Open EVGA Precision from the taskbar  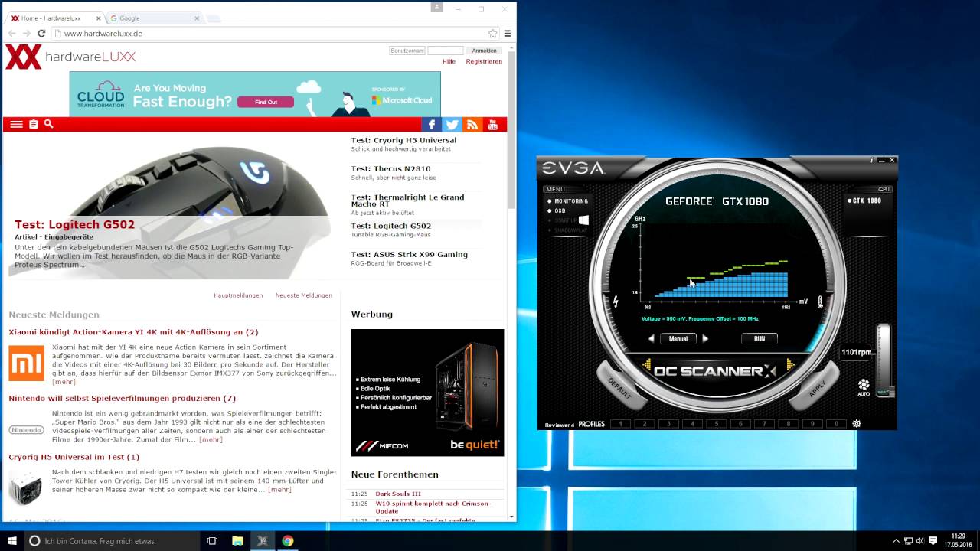(263, 540)
